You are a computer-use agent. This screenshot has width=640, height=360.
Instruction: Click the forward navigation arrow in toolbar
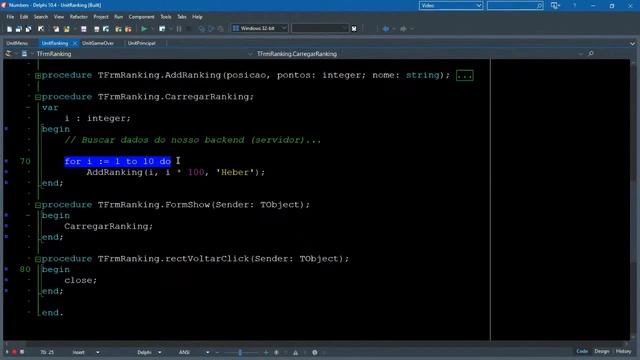[x=403, y=29]
